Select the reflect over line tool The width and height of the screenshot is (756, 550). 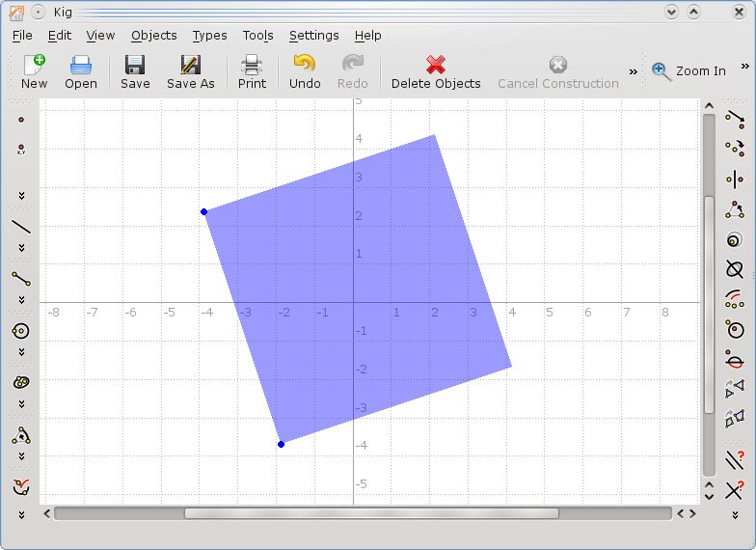[735, 179]
